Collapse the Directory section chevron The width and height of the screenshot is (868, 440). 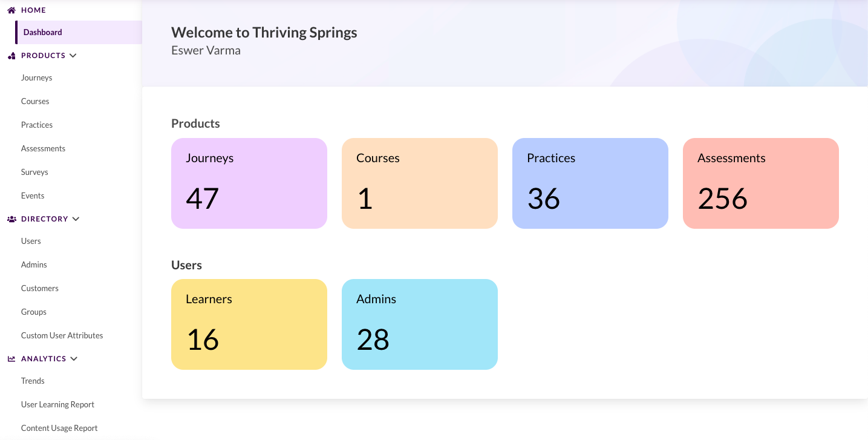point(76,219)
